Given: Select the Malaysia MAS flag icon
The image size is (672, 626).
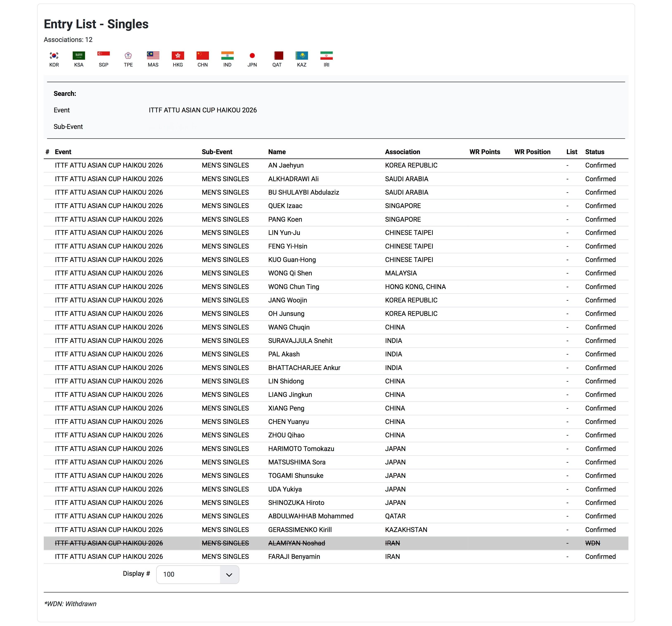Looking at the screenshot, I should tap(153, 55).
